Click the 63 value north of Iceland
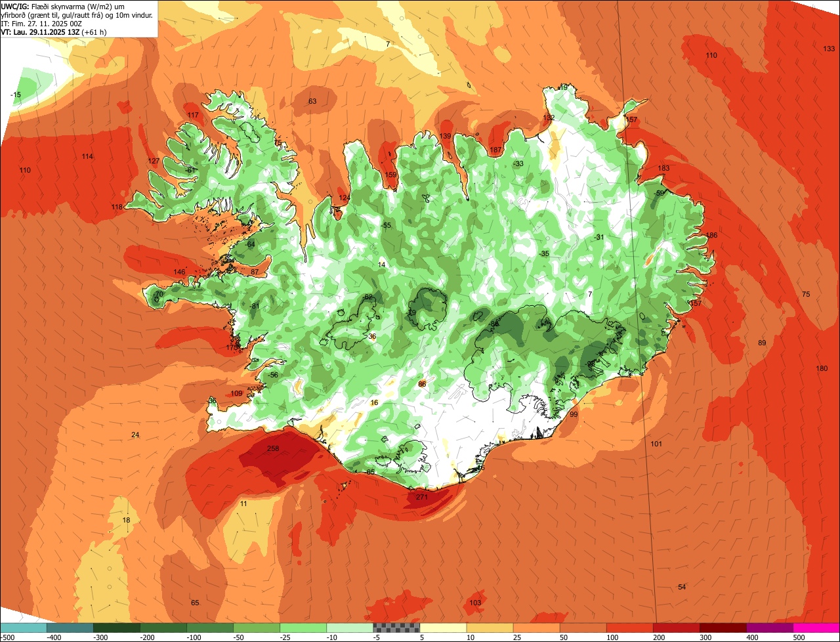Viewport: 840px width, 642px height. [x=312, y=101]
